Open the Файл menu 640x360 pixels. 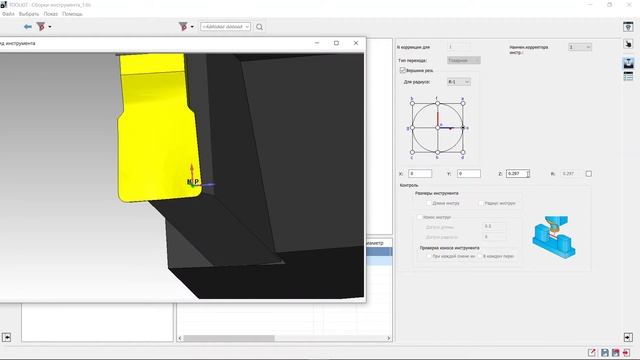coord(8,14)
